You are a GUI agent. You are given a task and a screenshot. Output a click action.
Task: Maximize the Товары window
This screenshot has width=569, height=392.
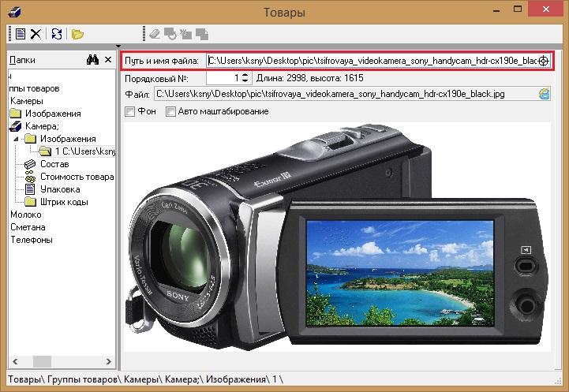coord(518,9)
